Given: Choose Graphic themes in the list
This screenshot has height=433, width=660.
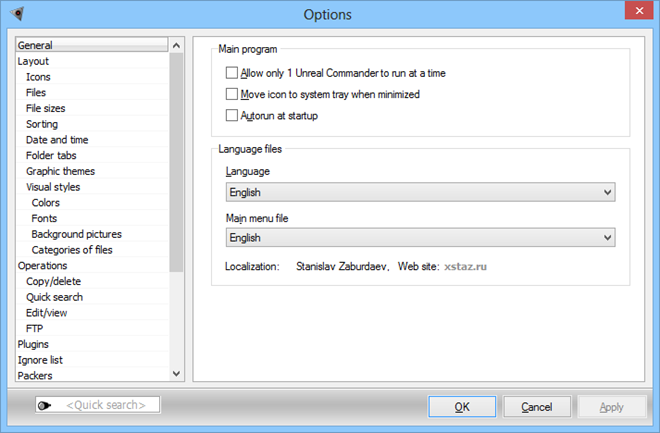Looking at the screenshot, I should [x=92, y=171].
